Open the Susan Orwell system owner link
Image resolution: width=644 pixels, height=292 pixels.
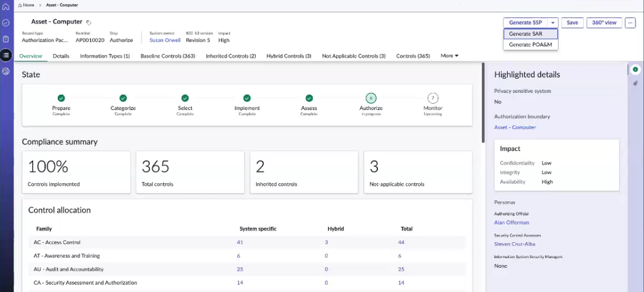[165, 40]
